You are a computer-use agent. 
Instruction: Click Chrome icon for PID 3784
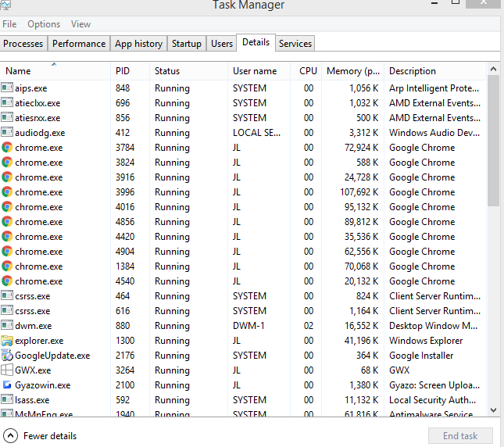[x=7, y=147]
